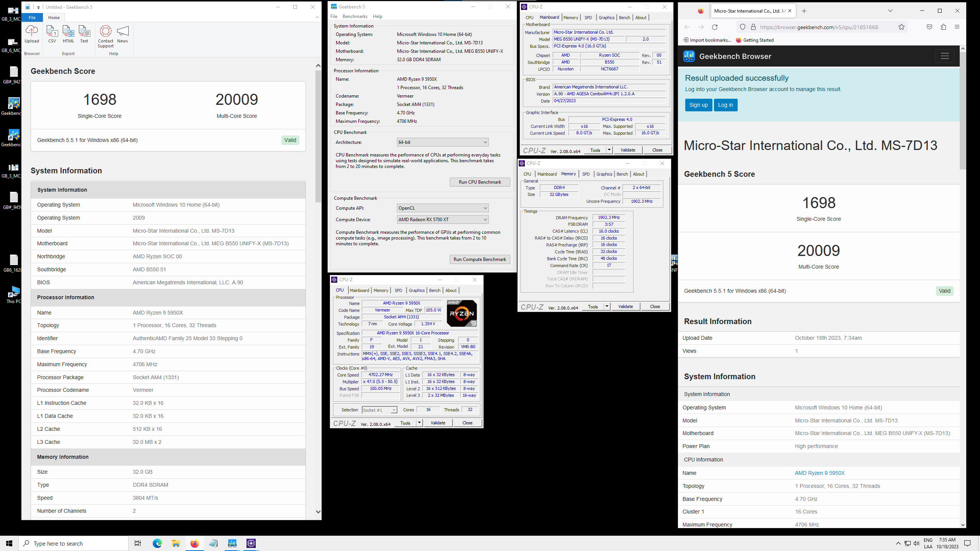Image resolution: width=980 pixels, height=551 pixels.
Task: Open File Explorer from taskbar
Action: click(x=176, y=543)
